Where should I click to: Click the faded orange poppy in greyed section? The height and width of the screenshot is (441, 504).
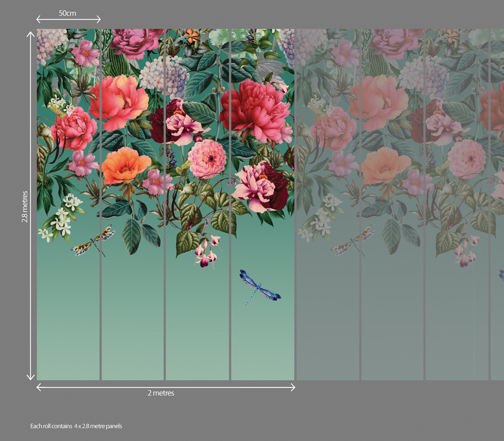[386, 166]
